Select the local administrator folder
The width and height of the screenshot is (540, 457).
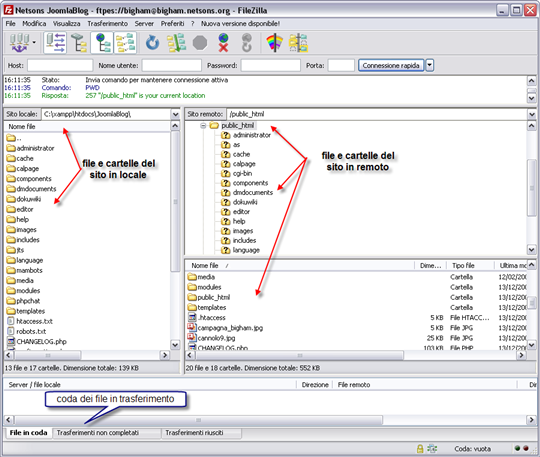pos(35,148)
